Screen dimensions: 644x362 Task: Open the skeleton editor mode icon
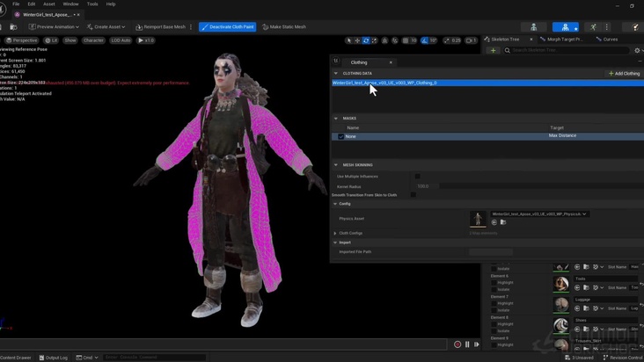[x=533, y=27]
